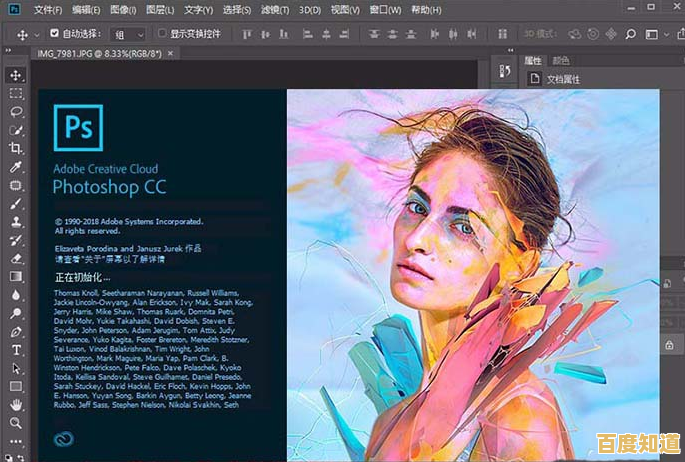Select the Rectangle shape tool

(16, 387)
